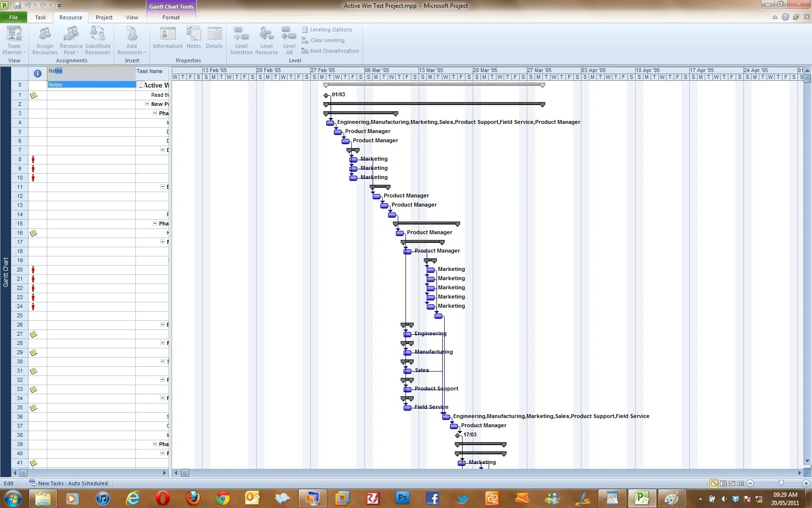Save the project with the quick-access Save icon
This screenshot has height=508, width=812.
(x=17, y=5)
